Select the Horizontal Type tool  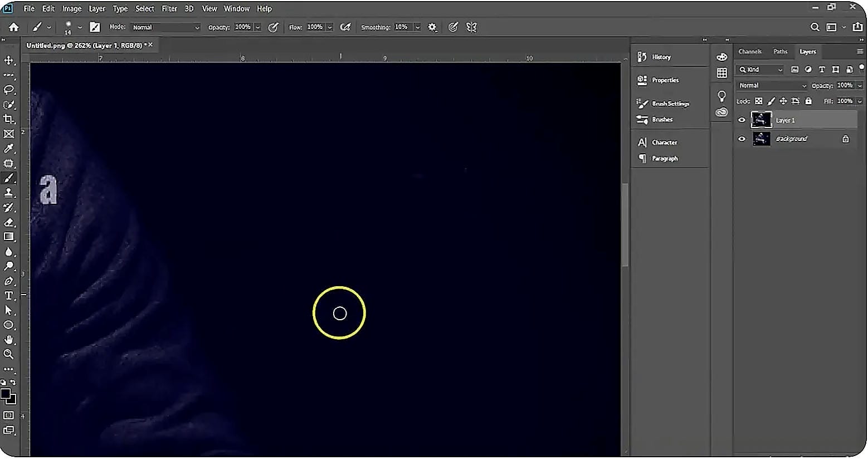point(9,296)
